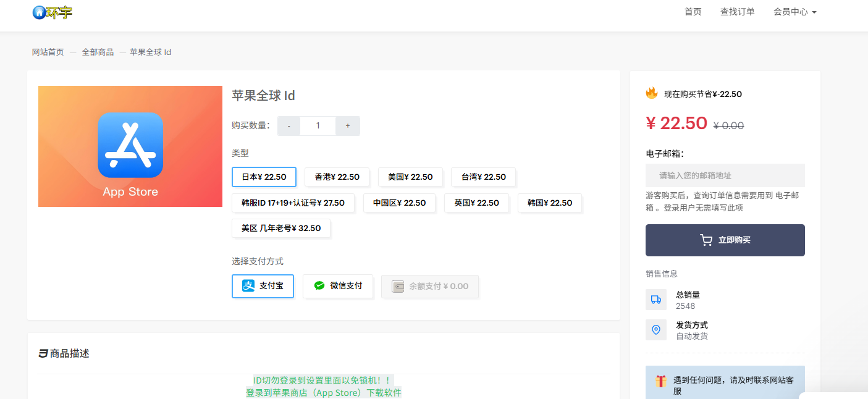
Task: Click the 立即购买 button
Action: click(x=725, y=240)
